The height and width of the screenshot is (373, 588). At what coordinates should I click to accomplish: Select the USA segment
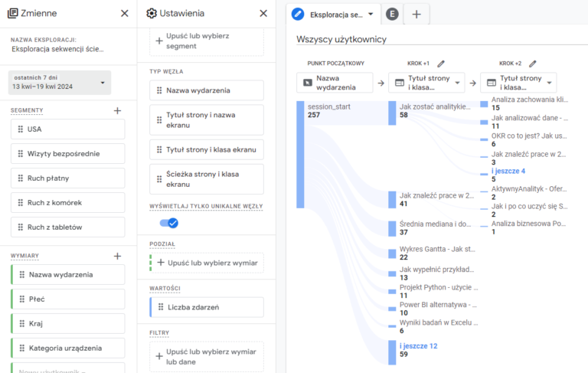click(x=68, y=129)
